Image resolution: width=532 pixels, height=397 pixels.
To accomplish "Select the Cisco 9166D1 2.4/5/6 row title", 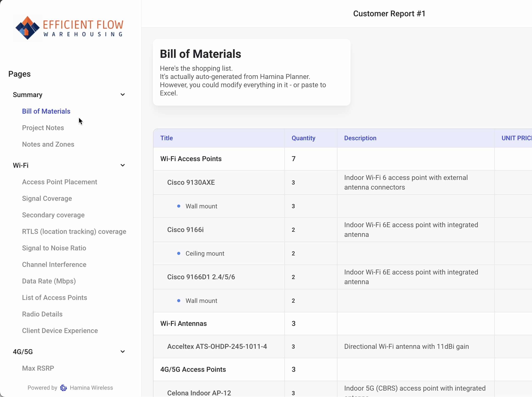I will coord(201,277).
